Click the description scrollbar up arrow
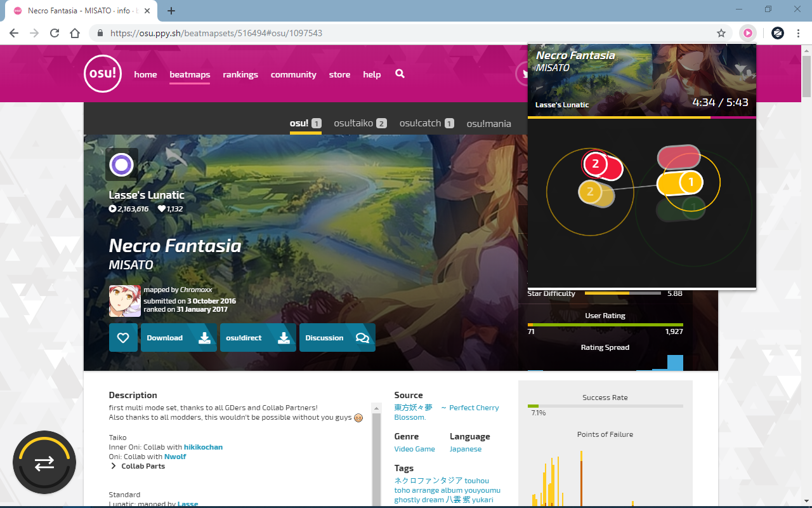This screenshot has height=508, width=812. pyautogui.click(x=376, y=408)
